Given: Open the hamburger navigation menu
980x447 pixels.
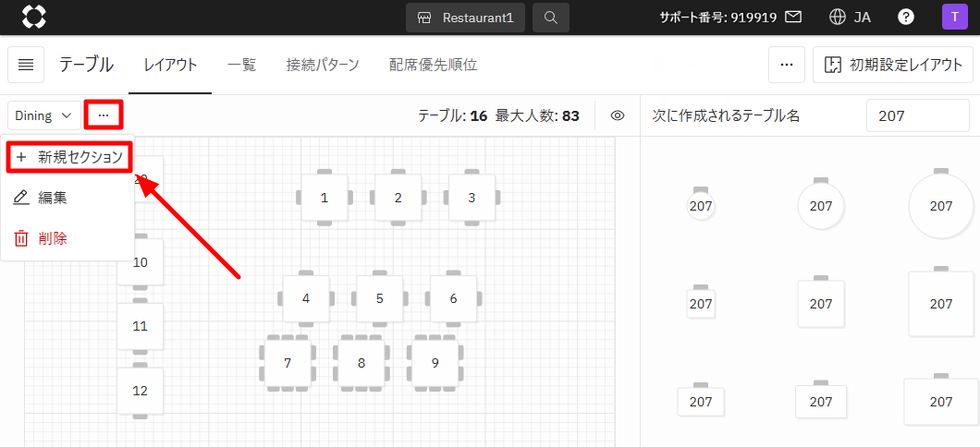Looking at the screenshot, I should click(x=26, y=65).
